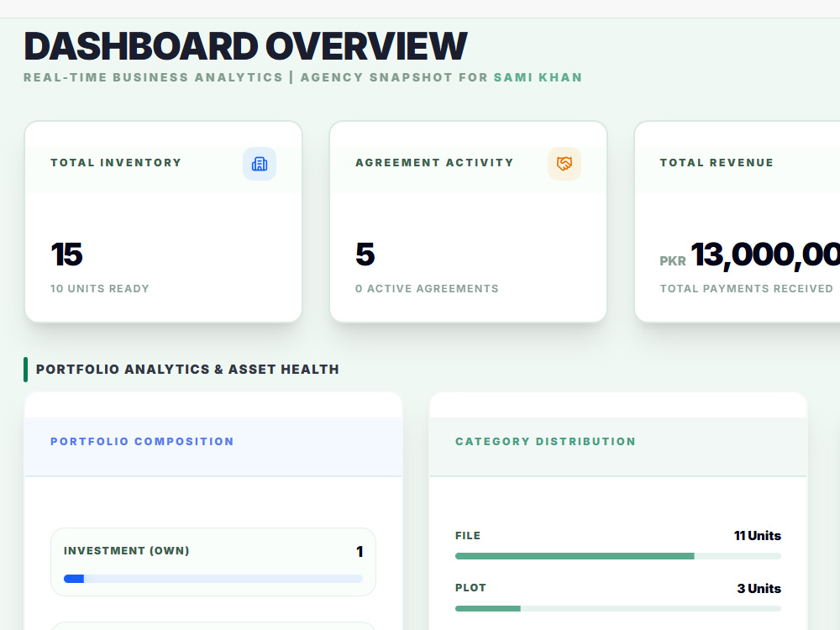
Task: Click the Investment (Own) progress bar
Action: (213, 579)
